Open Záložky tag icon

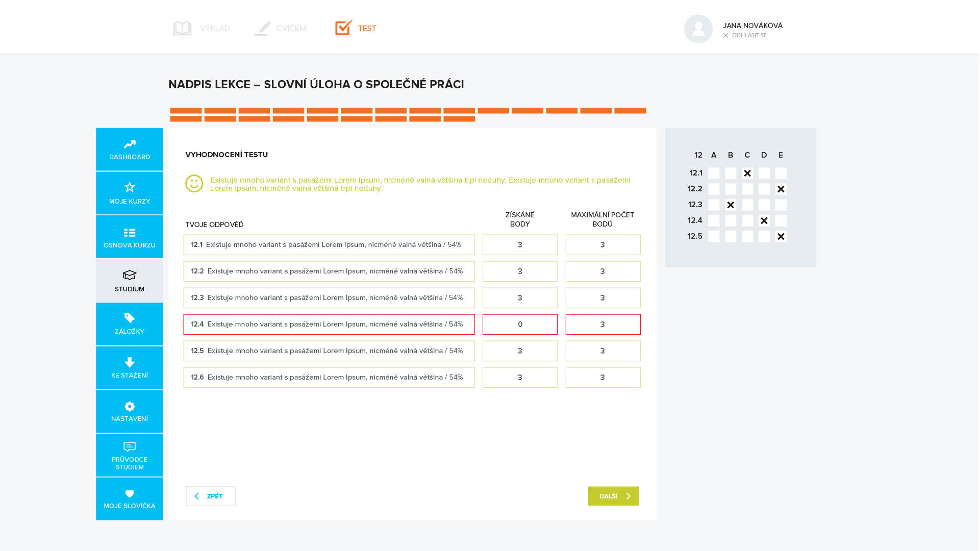[130, 318]
